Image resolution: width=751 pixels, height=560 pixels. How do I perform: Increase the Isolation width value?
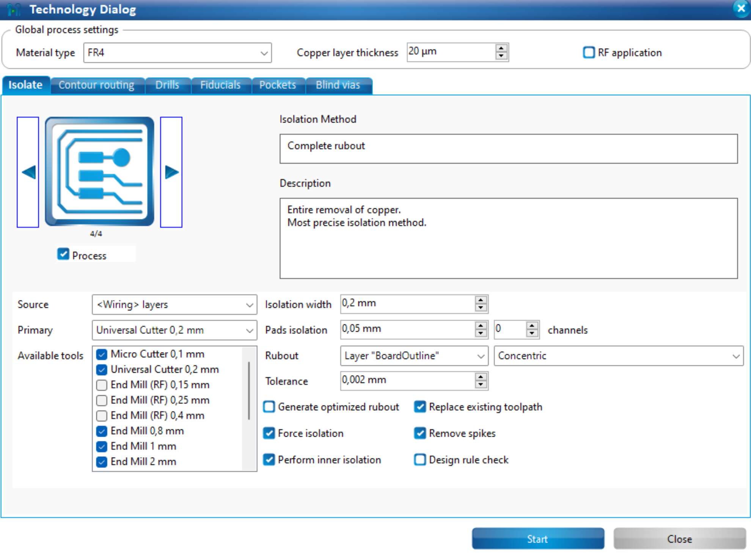481,300
